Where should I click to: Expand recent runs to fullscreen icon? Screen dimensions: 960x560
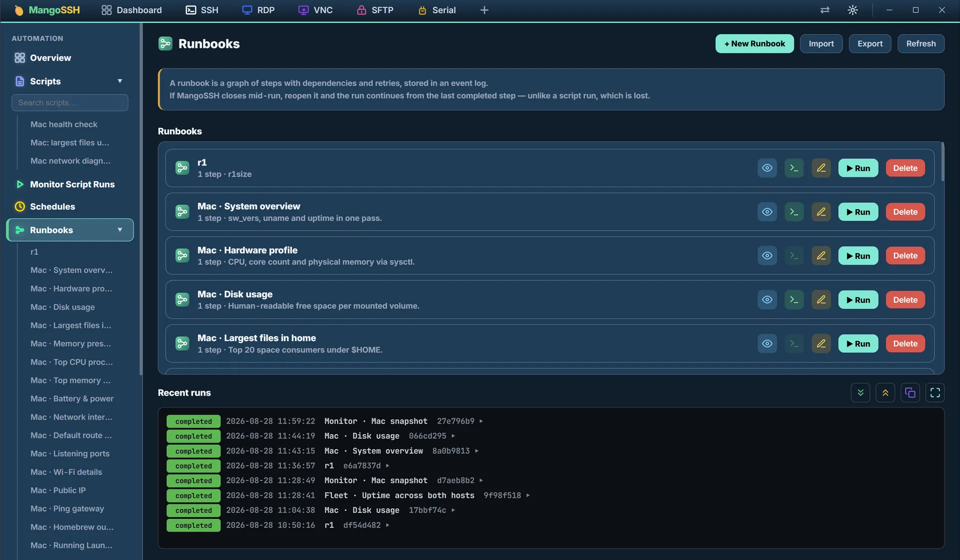coord(935,393)
